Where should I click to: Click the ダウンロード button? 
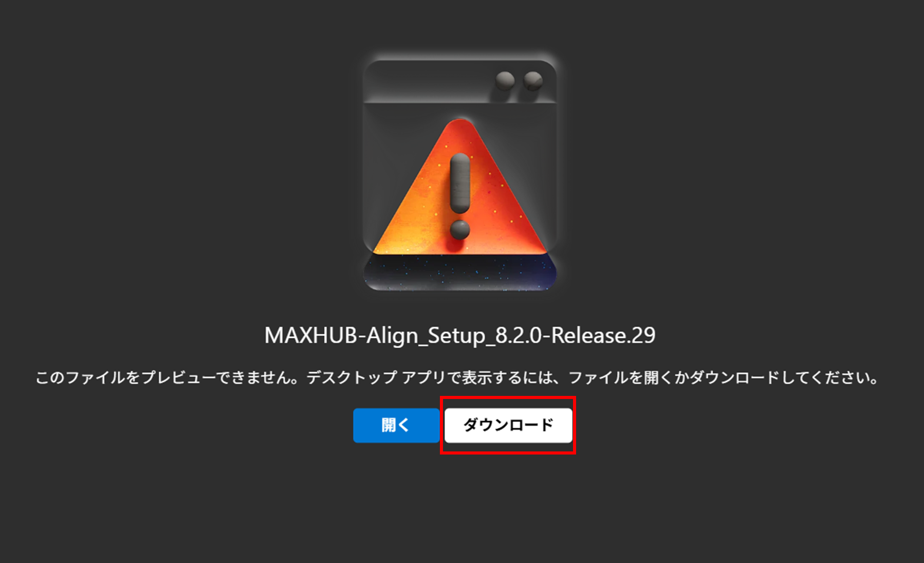pyautogui.click(x=508, y=425)
